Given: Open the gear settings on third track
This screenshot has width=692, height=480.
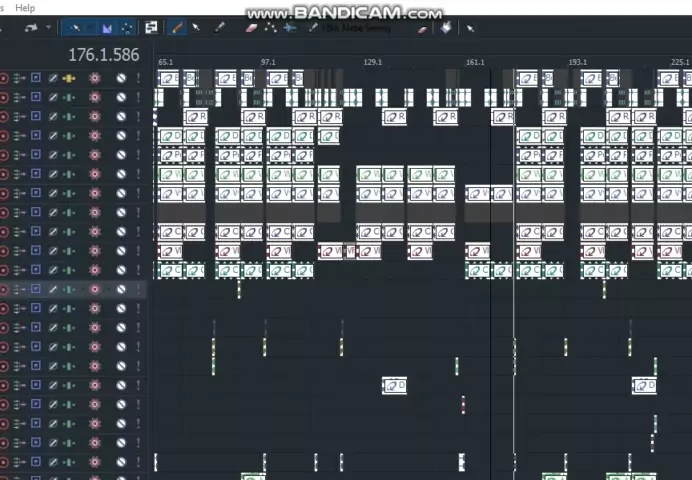Looking at the screenshot, I should point(95,117).
